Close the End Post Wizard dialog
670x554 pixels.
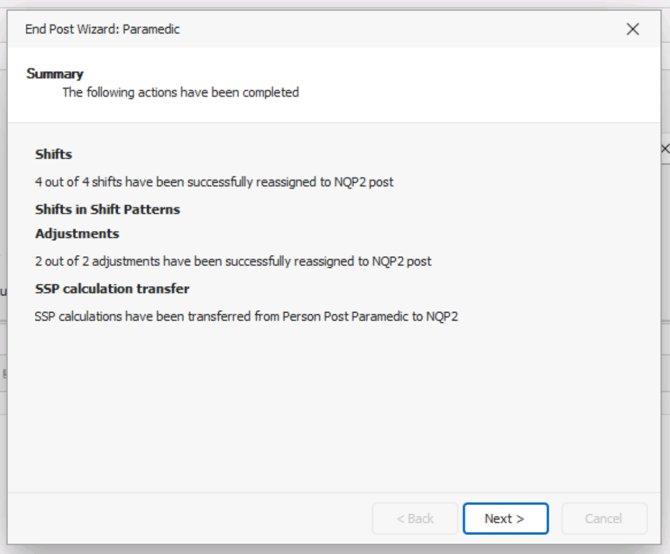(632, 30)
